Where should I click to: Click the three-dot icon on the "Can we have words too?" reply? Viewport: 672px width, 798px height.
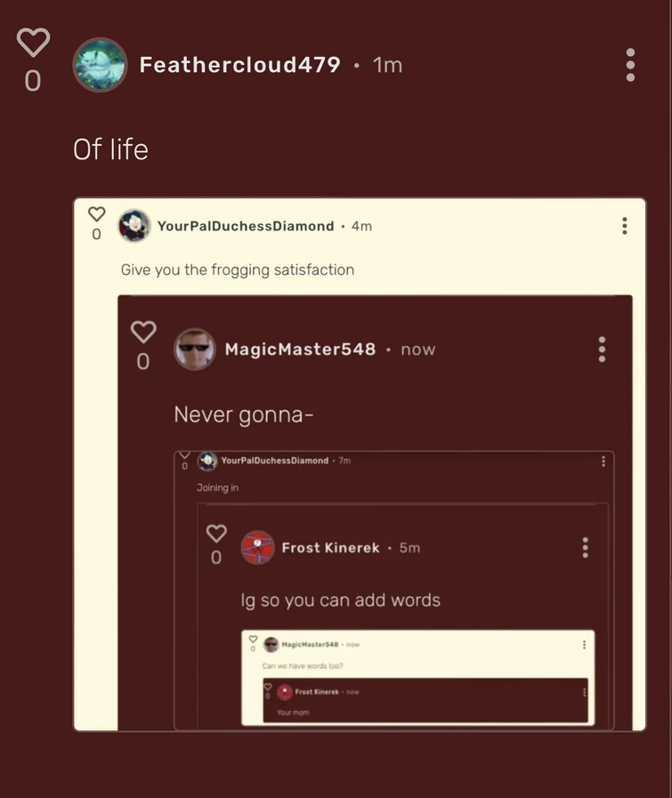pos(585,643)
